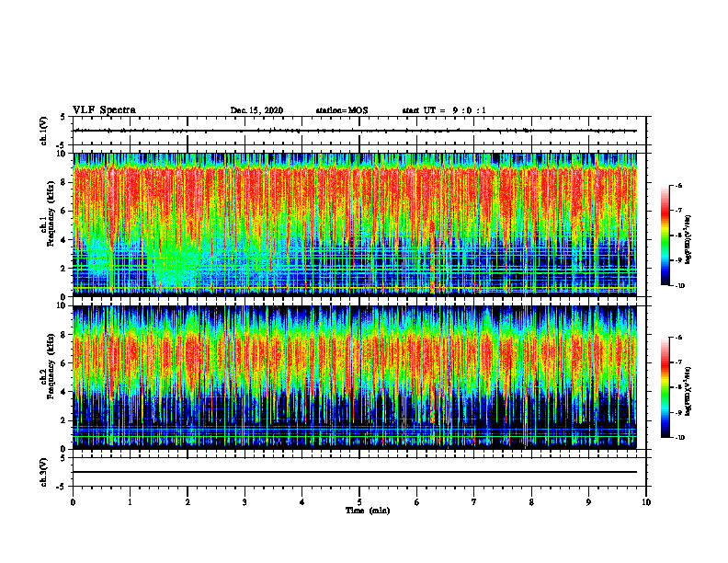
Task: Click the ch.2 spectrogram color scale bar
Action: point(665,387)
